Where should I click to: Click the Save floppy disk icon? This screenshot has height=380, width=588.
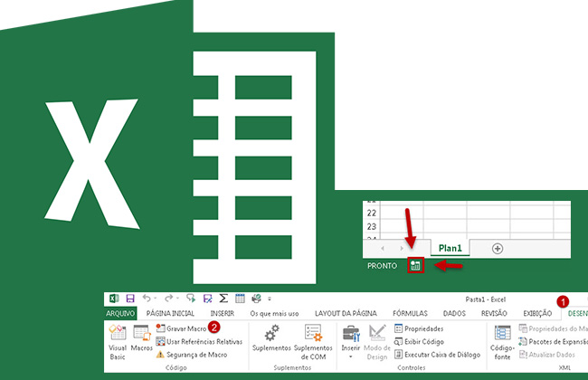click(130, 299)
